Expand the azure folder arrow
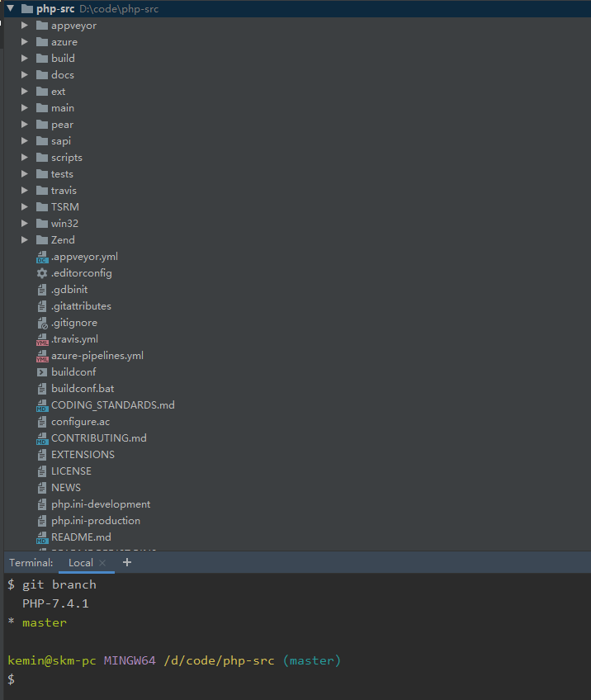Image resolution: width=591 pixels, height=700 pixels. (25, 42)
